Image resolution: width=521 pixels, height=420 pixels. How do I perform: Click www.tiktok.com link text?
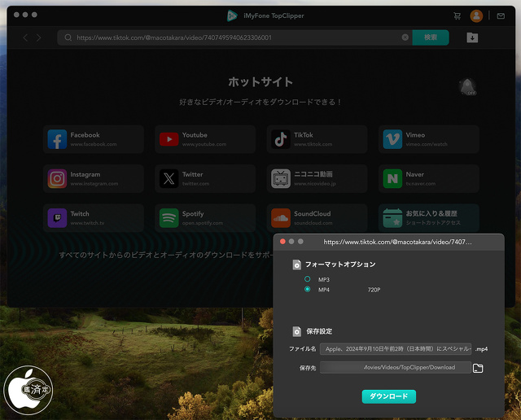[x=313, y=144]
